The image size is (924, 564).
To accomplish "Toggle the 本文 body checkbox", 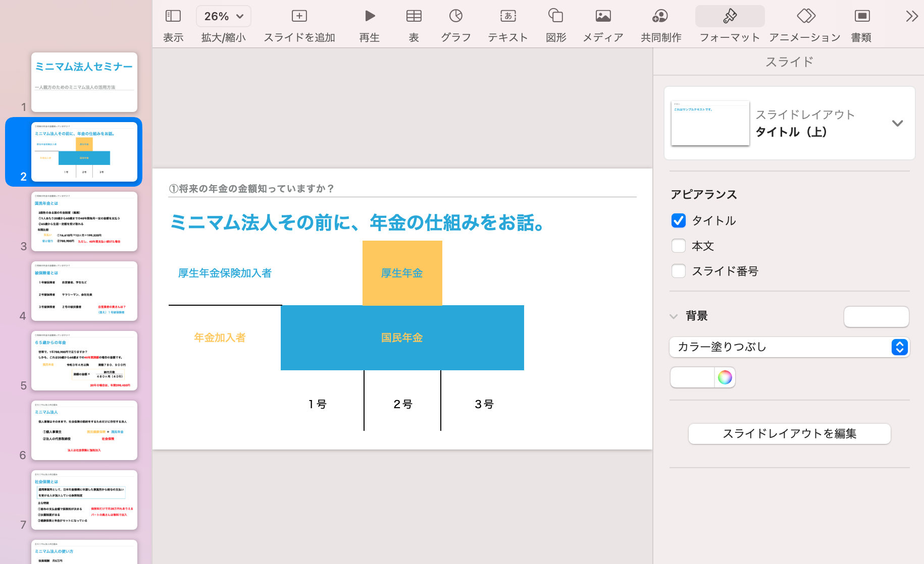I will tap(679, 246).
